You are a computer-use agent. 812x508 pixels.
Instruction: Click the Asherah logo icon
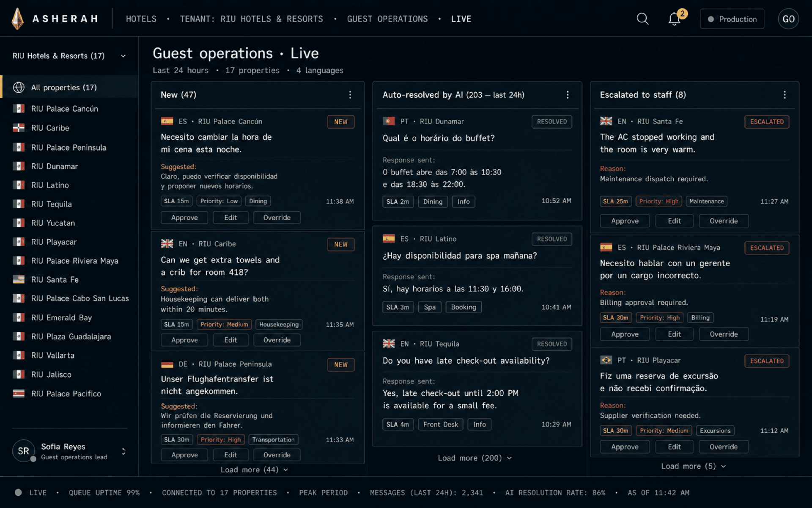[x=17, y=19]
